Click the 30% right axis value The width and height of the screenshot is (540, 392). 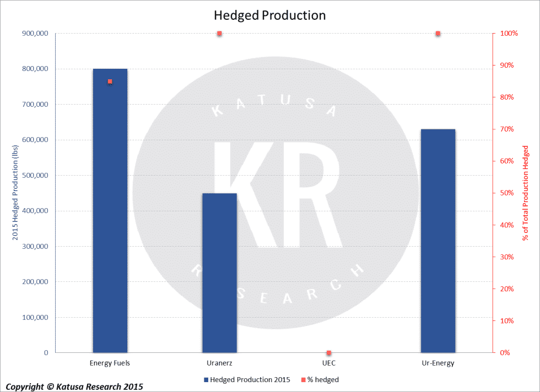507,257
